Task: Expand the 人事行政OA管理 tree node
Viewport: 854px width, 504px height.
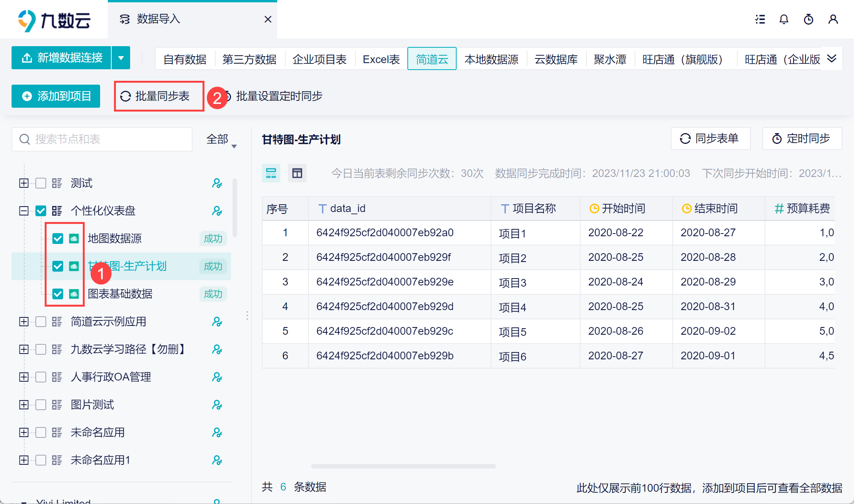Action: pos(24,377)
